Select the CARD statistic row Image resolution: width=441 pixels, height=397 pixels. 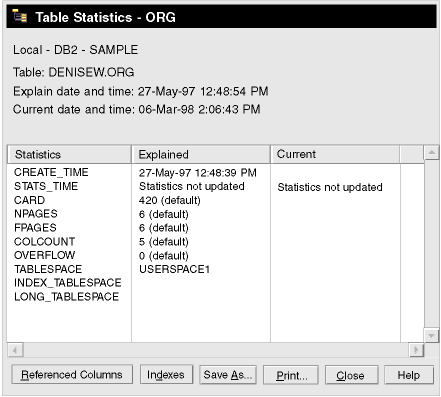29,200
